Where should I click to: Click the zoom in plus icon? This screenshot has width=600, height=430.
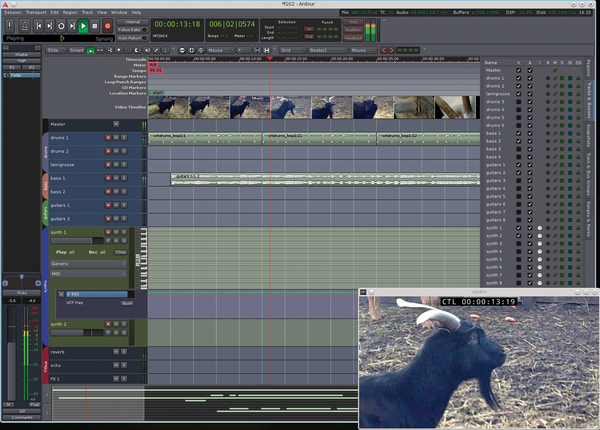[191, 50]
